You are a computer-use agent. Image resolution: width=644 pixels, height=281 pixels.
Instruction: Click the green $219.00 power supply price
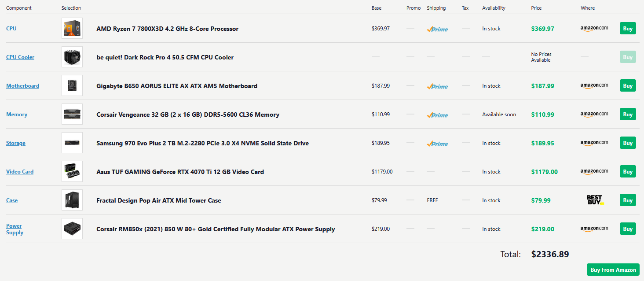[x=543, y=229]
